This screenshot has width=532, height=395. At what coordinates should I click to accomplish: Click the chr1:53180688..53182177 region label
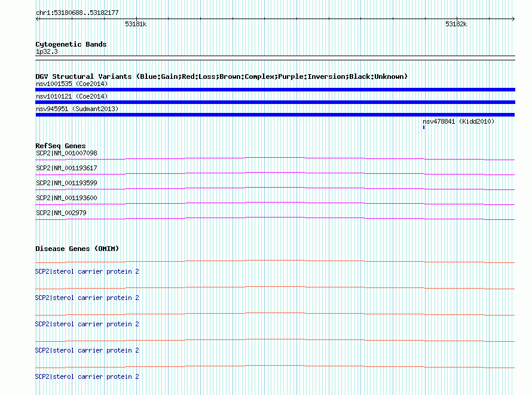pyautogui.click(x=77, y=13)
